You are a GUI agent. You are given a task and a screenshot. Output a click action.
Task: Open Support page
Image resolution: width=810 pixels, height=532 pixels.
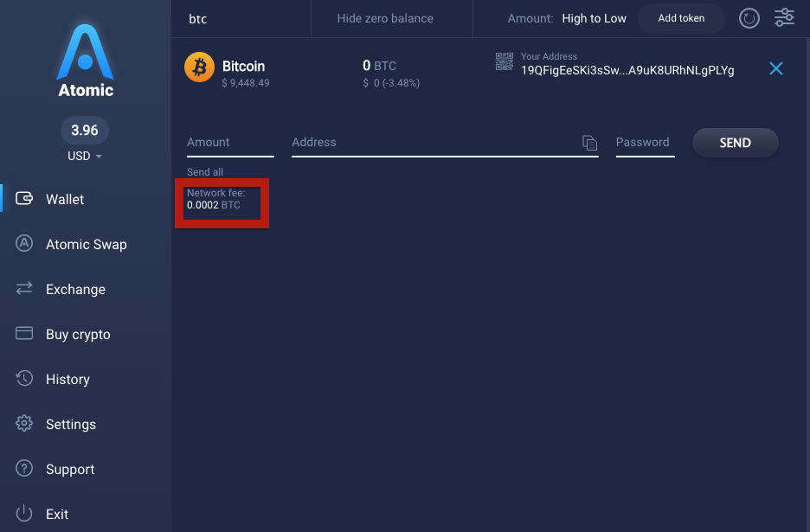pos(70,469)
